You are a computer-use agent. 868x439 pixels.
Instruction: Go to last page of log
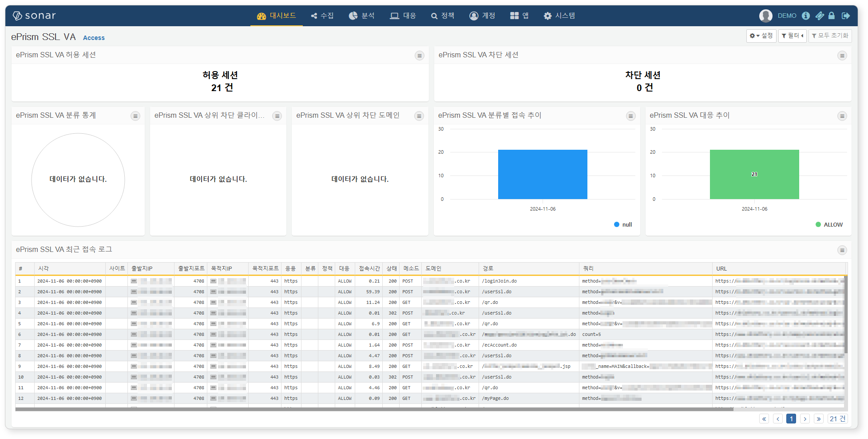819,419
